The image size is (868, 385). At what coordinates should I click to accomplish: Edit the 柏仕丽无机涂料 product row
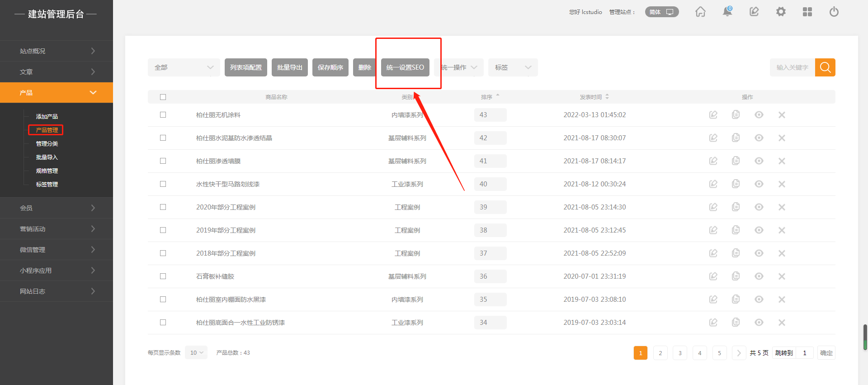click(x=713, y=115)
